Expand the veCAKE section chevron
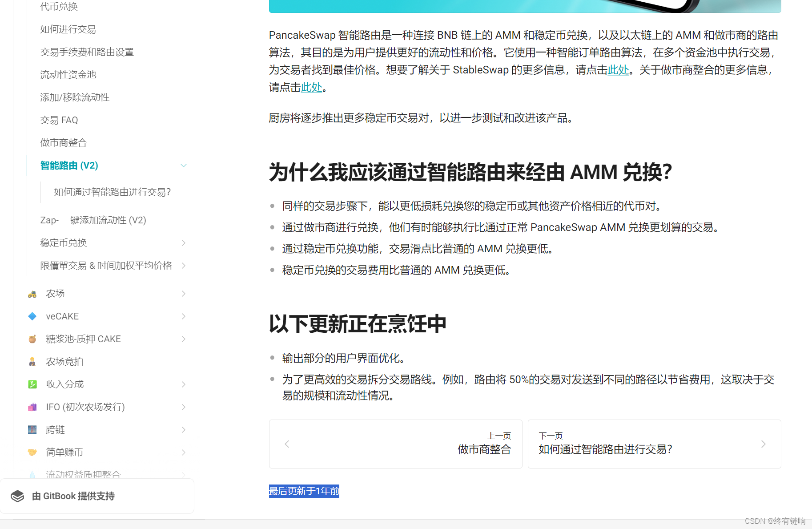The height and width of the screenshot is (529, 812). [x=184, y=316]
